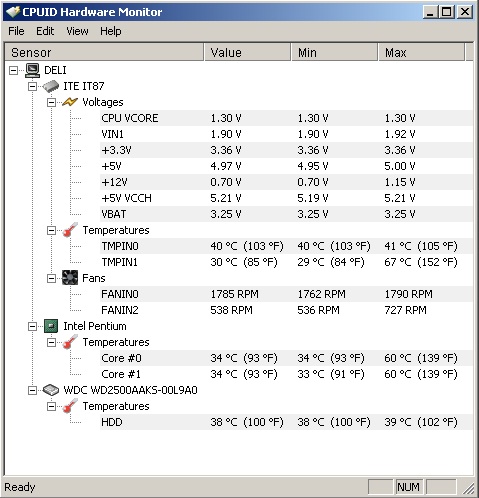Click the 39 °C HDD max value

pyautogui.click(x=421, y=422)
